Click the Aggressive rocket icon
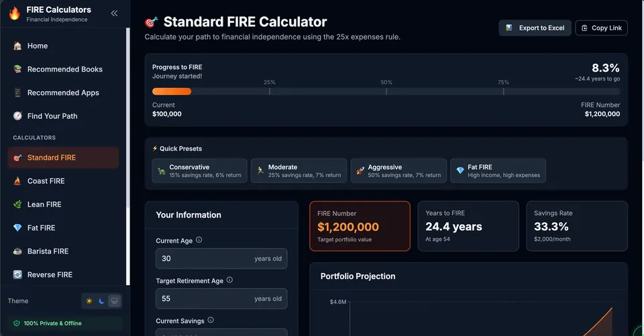Screen dimensions: 644x336 (x=360, y=170)
